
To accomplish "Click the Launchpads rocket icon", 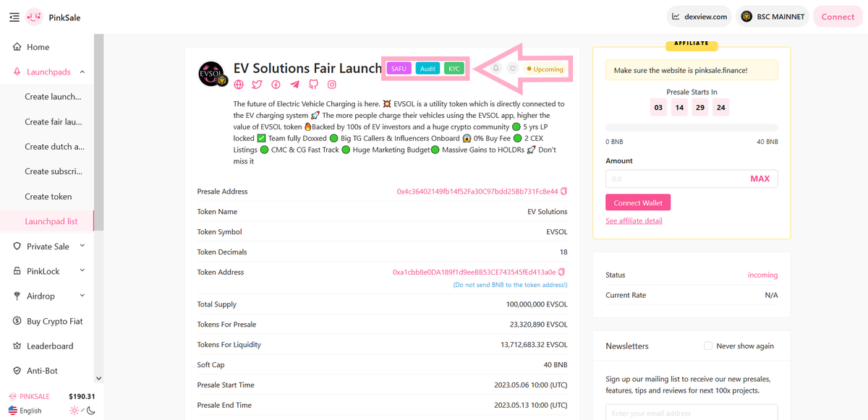I will (x=17, y=72).
